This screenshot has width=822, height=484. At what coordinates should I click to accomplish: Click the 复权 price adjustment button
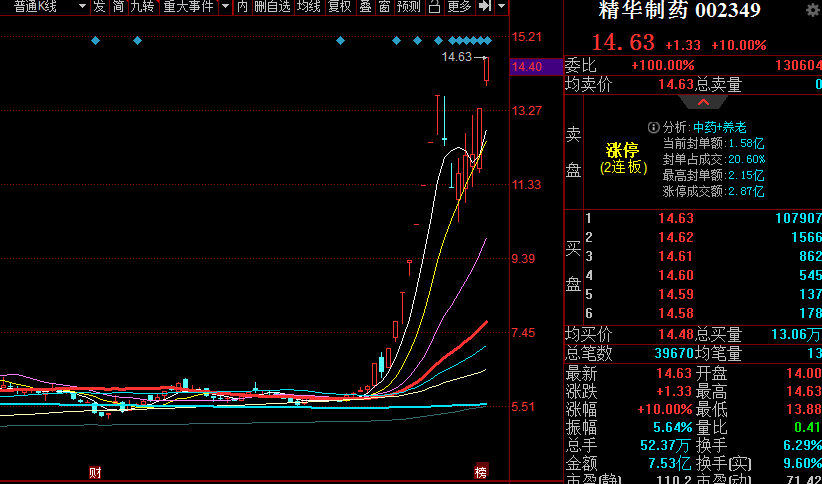click(x=339, y=7)
